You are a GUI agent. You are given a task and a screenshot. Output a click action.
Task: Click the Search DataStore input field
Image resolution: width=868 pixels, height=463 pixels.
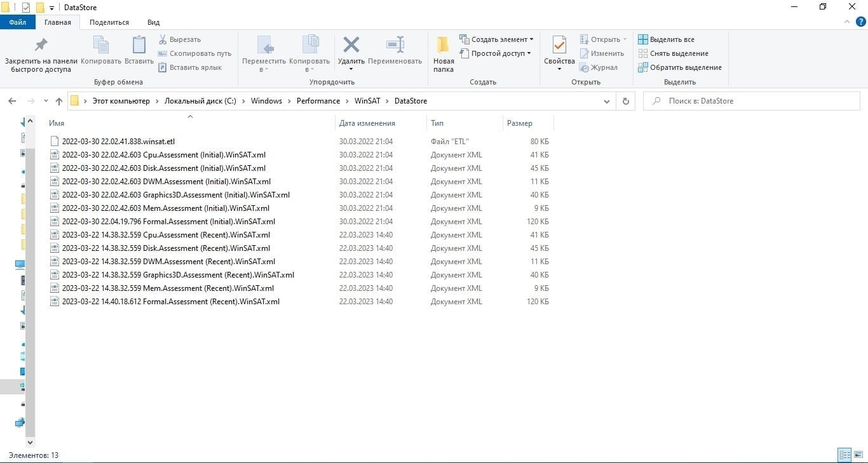[756, 101]
